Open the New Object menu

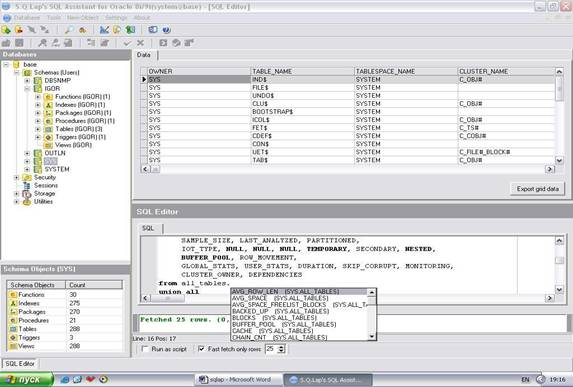(83, 18)
